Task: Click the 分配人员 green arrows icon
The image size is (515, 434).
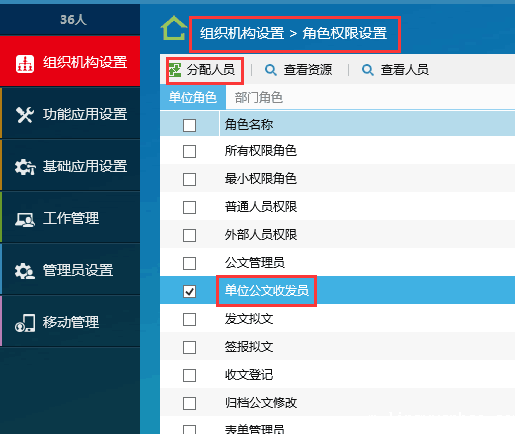Action: [x=175, y=70]
